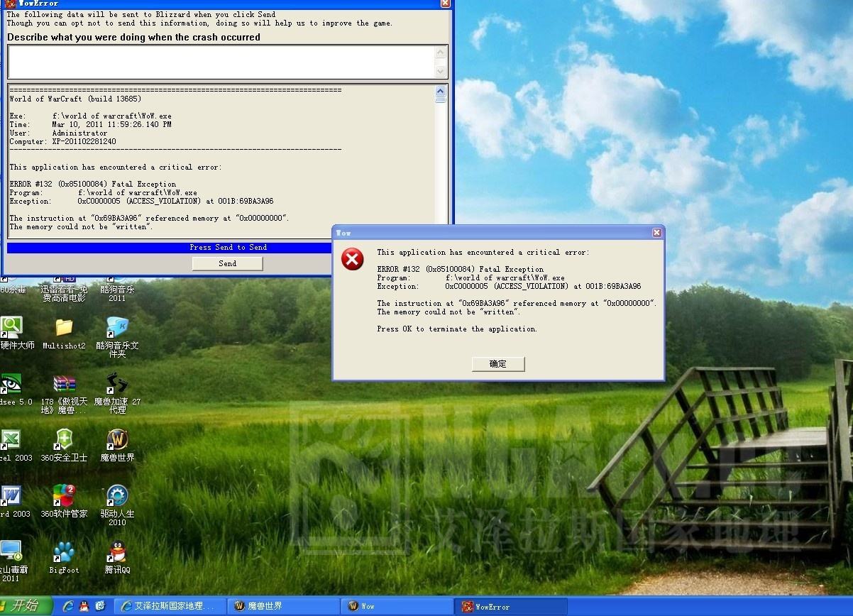This screenshot has width=853, height=616.
Task: Switch to the Wow taskbar button
Action: [397, 606]
